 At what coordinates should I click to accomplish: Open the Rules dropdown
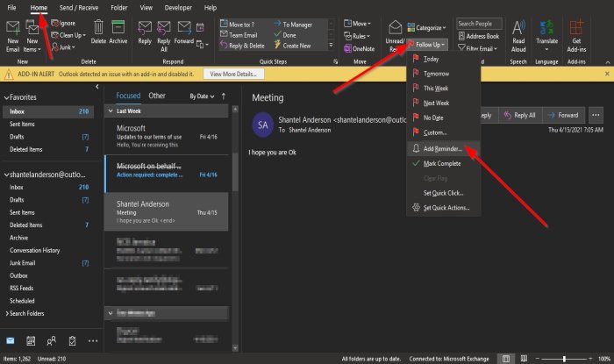click(357, 36)
